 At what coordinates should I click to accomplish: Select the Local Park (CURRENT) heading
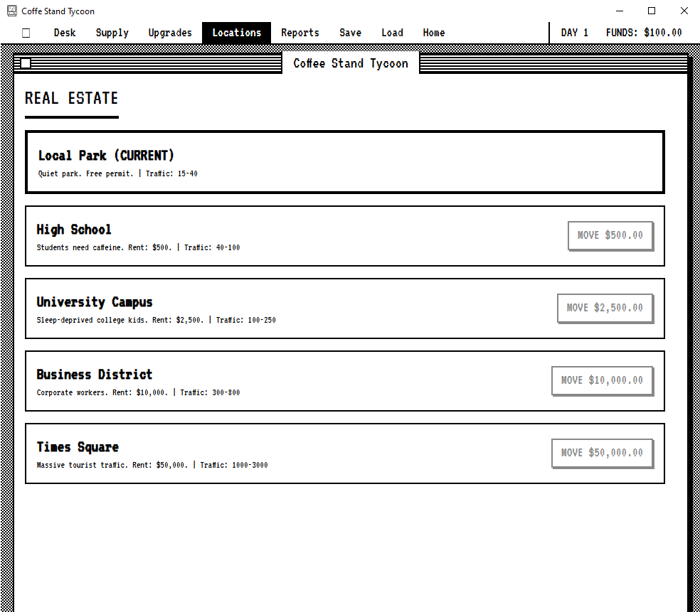coord(106,156)
